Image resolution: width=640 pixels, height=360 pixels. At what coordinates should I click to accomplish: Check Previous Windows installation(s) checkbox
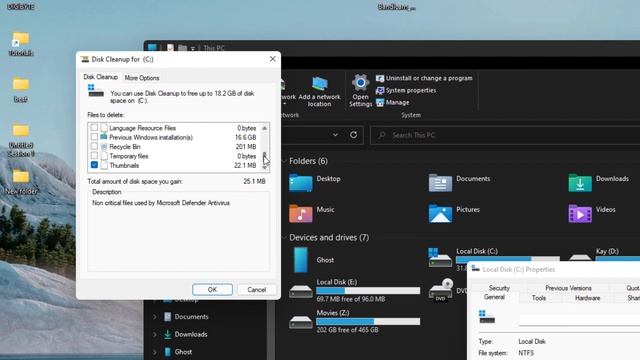click(x=94, y=137)
